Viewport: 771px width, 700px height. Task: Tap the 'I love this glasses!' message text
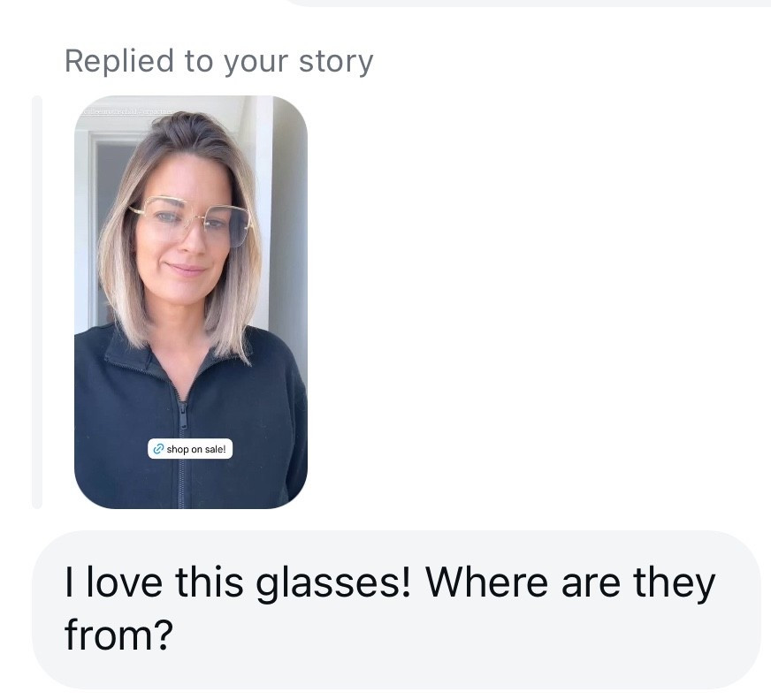(x=389, y=582)
